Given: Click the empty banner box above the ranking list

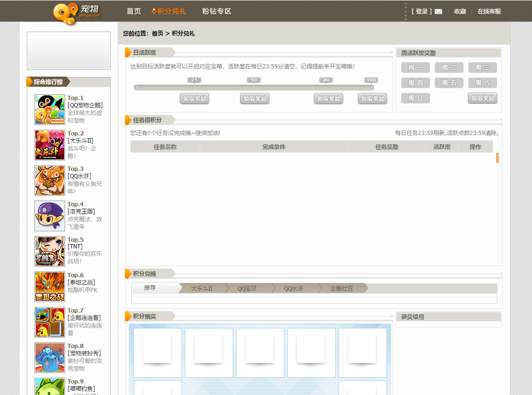Looking at the screenshot, I should point(68,51).
